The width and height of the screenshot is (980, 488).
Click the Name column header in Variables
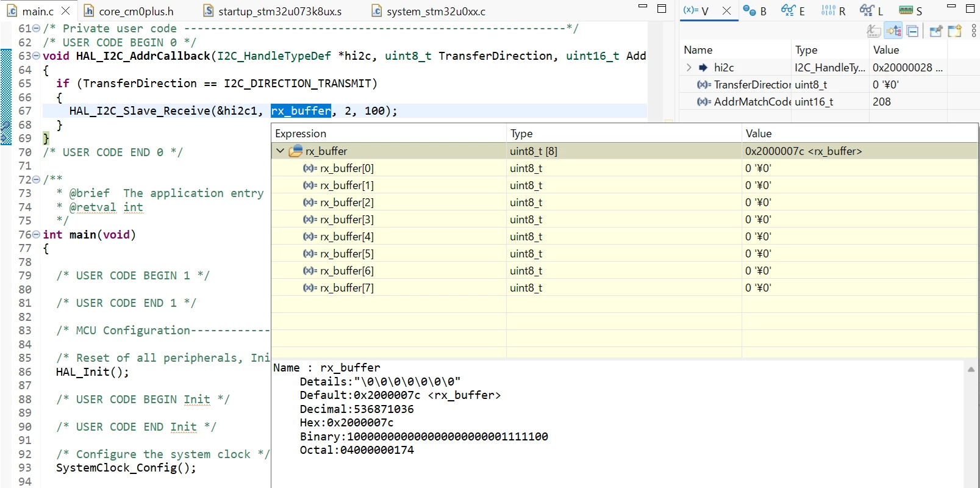(735, 50)
